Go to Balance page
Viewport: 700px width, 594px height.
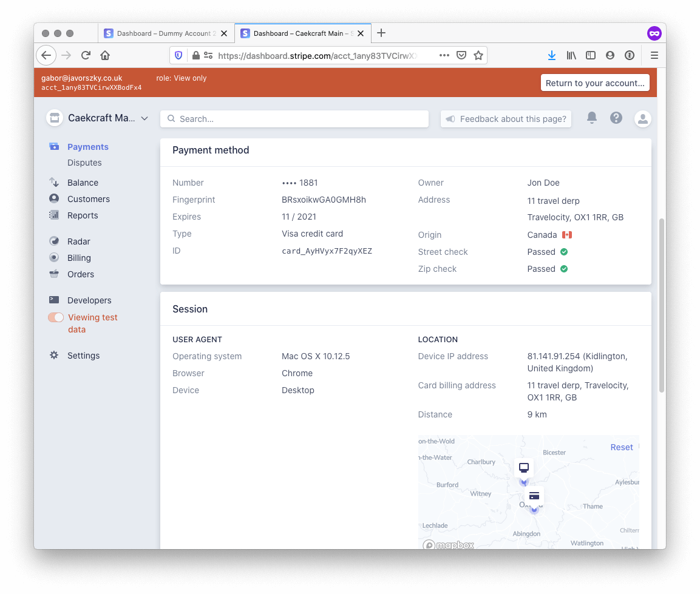click(x=83, y=183)
